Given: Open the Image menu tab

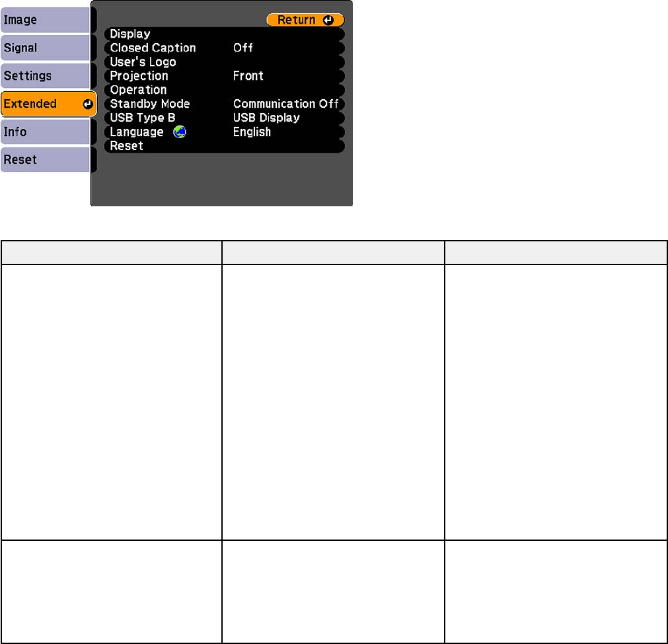Looking at the screenshot, I should point(45,20).
